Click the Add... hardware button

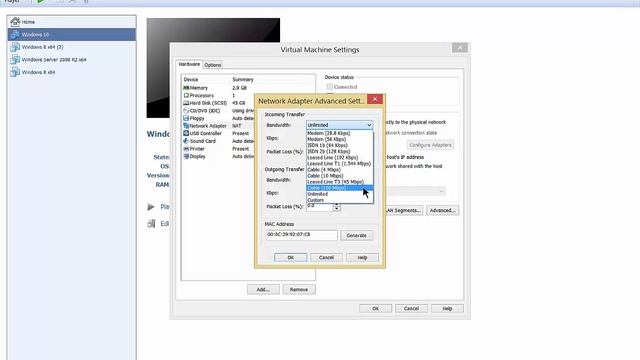point(263,289)
